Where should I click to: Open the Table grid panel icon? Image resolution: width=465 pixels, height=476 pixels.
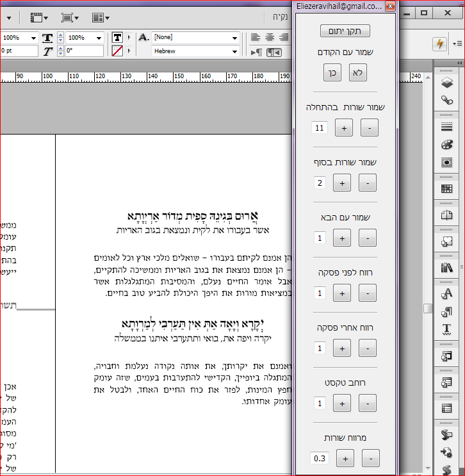pyautogui.click(x=447, y=189)
